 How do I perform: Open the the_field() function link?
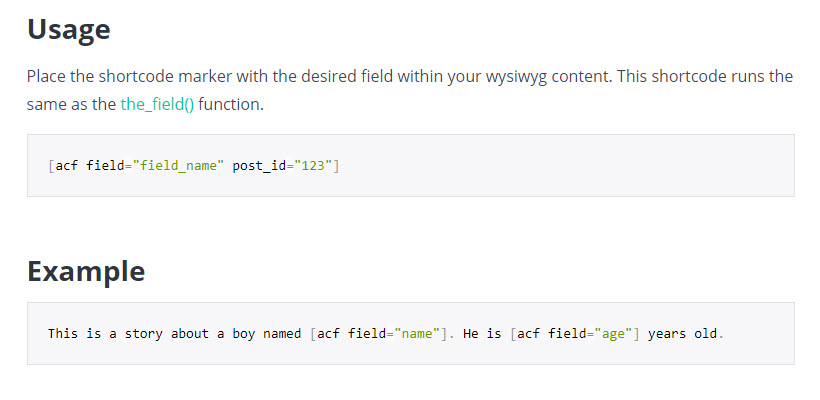[x=157, y=104]
